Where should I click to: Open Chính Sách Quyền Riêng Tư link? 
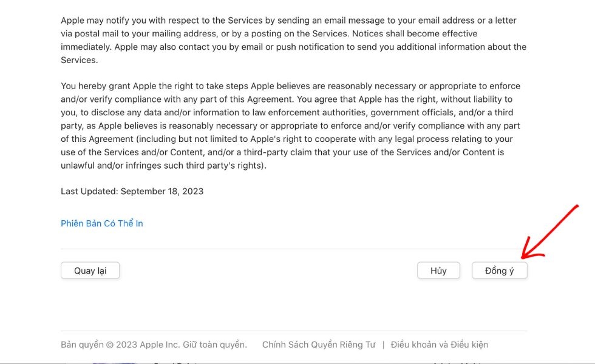pyautogui.click(x=319, y=345)
